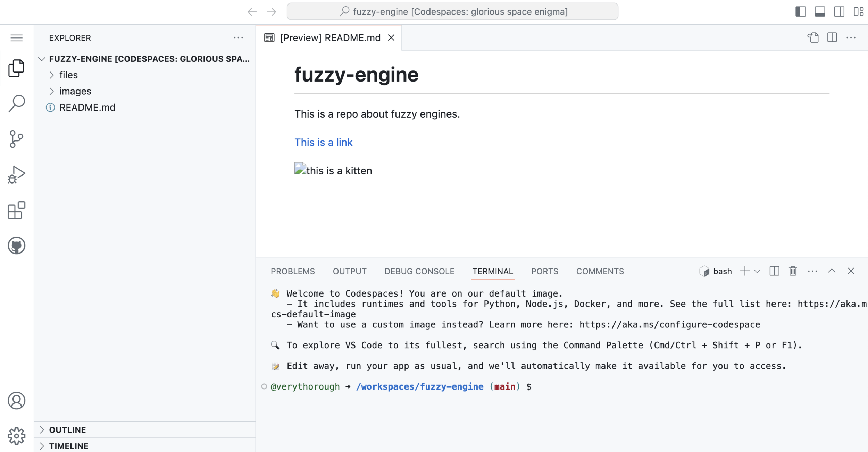The height and width of the screenshot is (452, 868).
Task: Open the terminal launch profile dropdown
Action: tap(757, 271)
